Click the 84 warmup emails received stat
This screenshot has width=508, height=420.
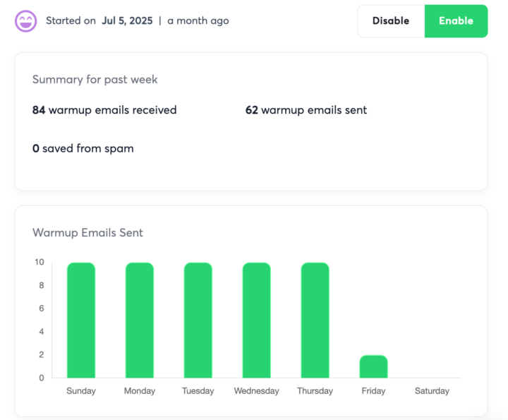coord(104,110)
